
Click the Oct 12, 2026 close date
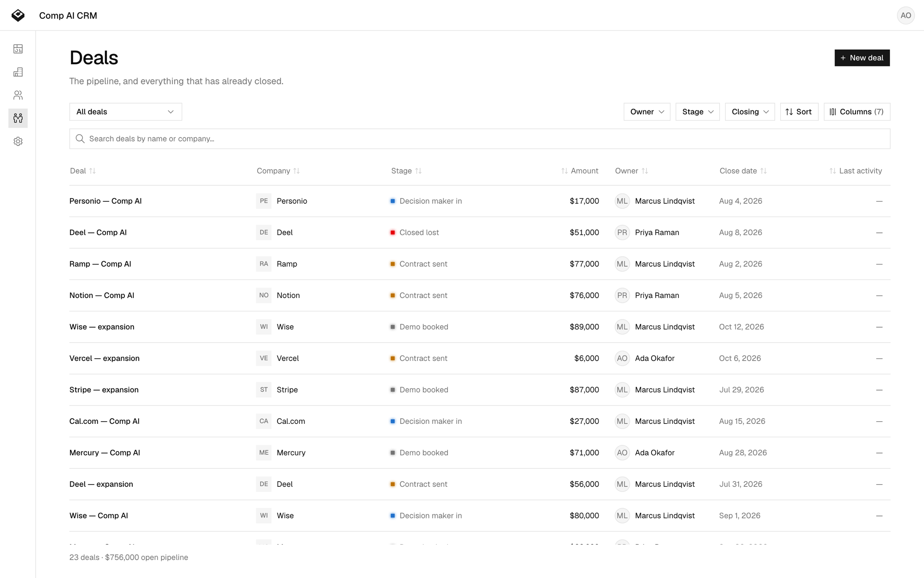pyautogui.click(x=741, y=327)
